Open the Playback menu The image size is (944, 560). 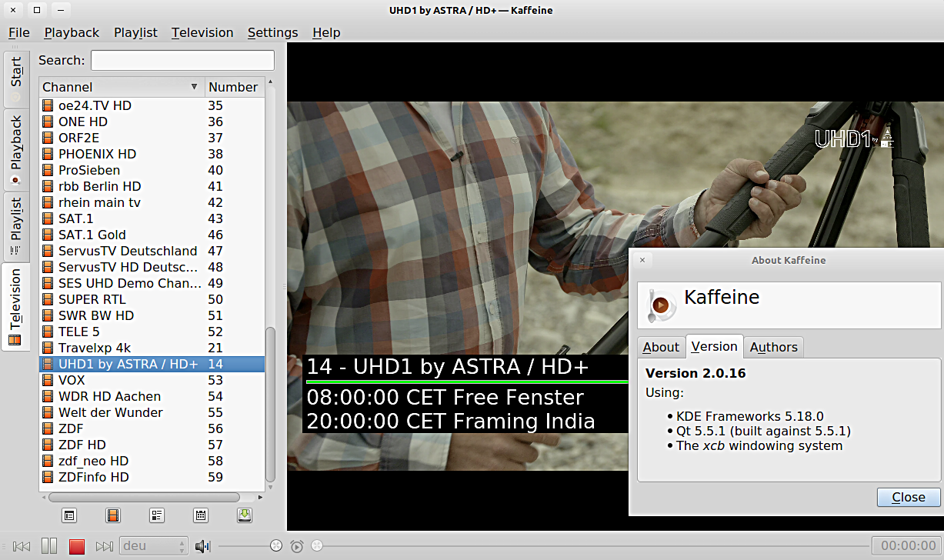(x=72, y=32)
